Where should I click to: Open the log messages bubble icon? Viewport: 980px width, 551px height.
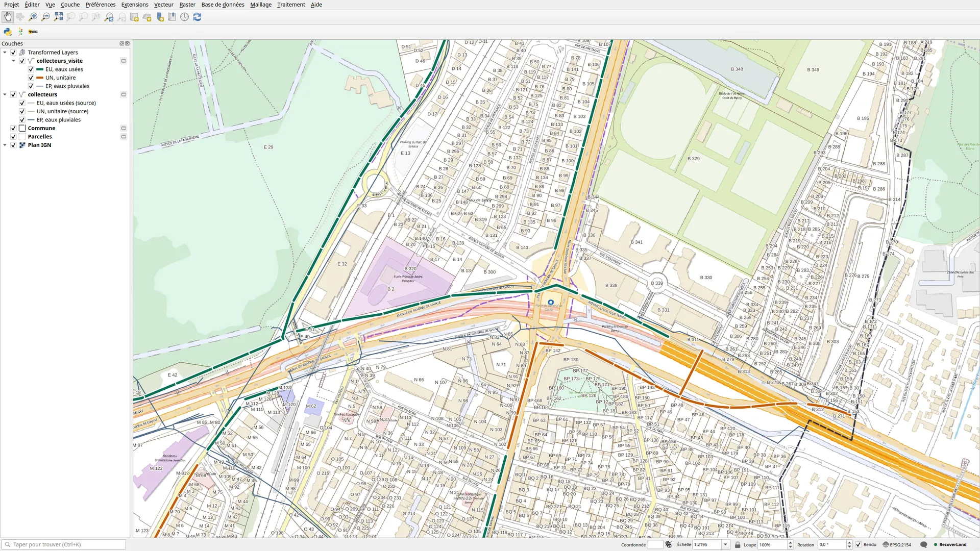923,544
